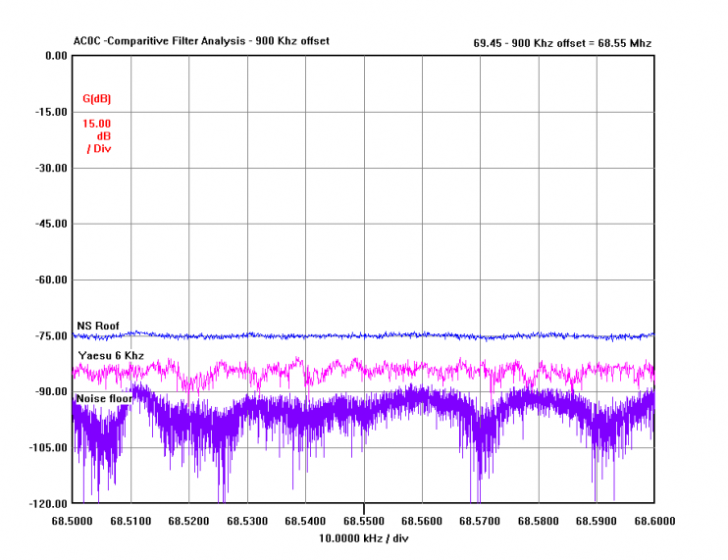Click the -45.00 tick on vertical axis

click(50, 224)
